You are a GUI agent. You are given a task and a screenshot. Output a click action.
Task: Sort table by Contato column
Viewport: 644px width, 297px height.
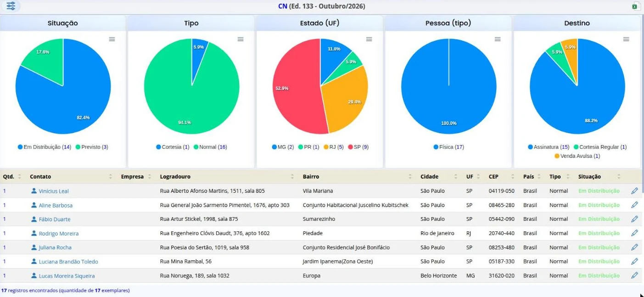pyautogui.click(x=71, y=177)
